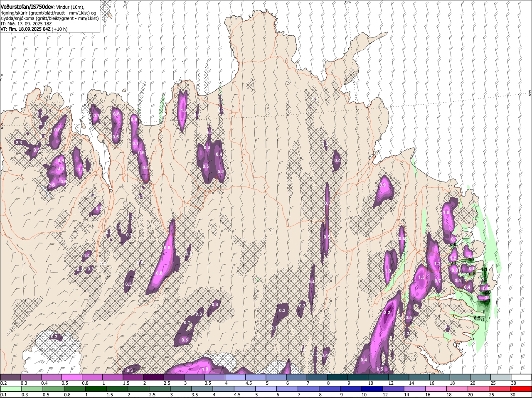Pick the navy rain swatch starting at 10
Screen dimensions: 532x398
point(372,389)
